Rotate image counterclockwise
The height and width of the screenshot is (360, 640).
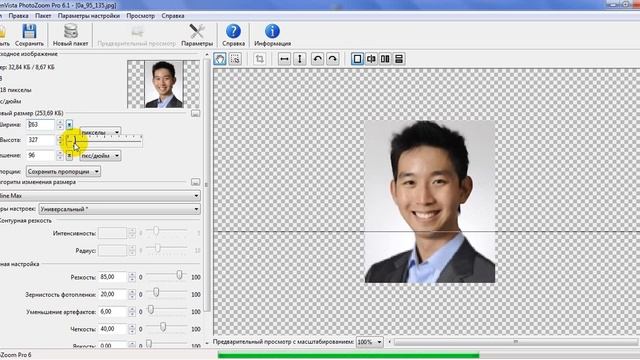point(317,59)
